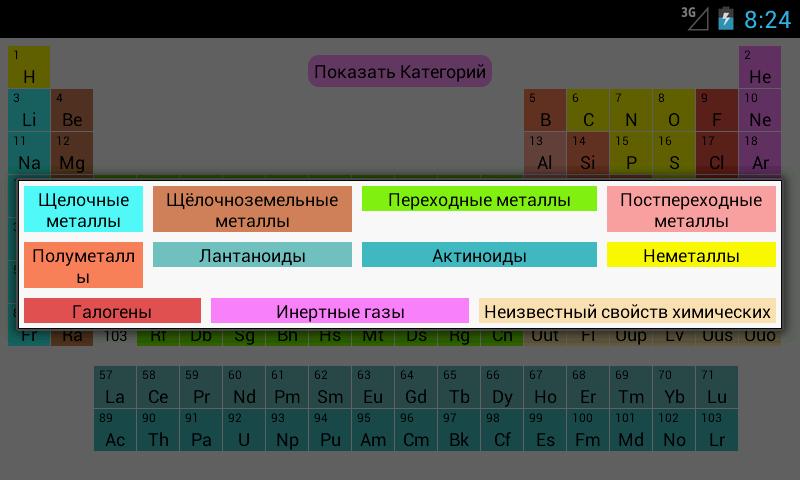Tap the 3G signal status icon
800x480 pixels.
(x=695, y=19)
